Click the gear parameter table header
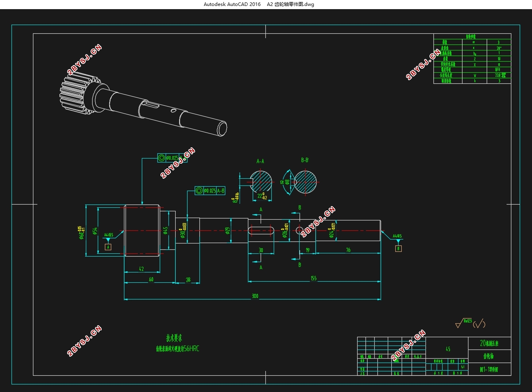This screenshot has height=392, width=532. pyautogui.click(x=472, y=36)
